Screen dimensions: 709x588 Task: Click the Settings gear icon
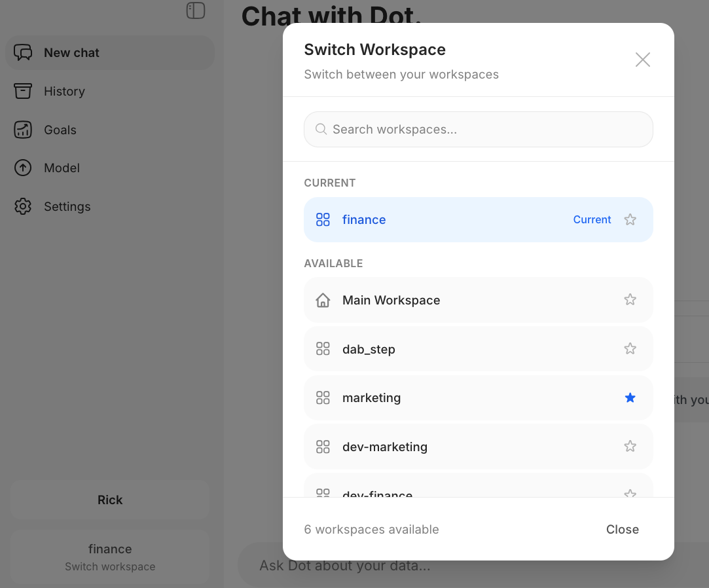tap(23, 206)
